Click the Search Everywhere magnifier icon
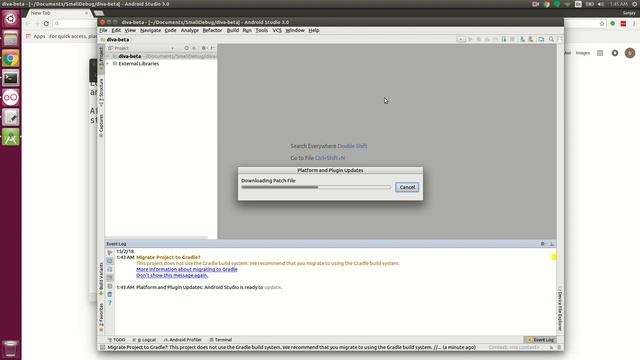 pos(551,39)
